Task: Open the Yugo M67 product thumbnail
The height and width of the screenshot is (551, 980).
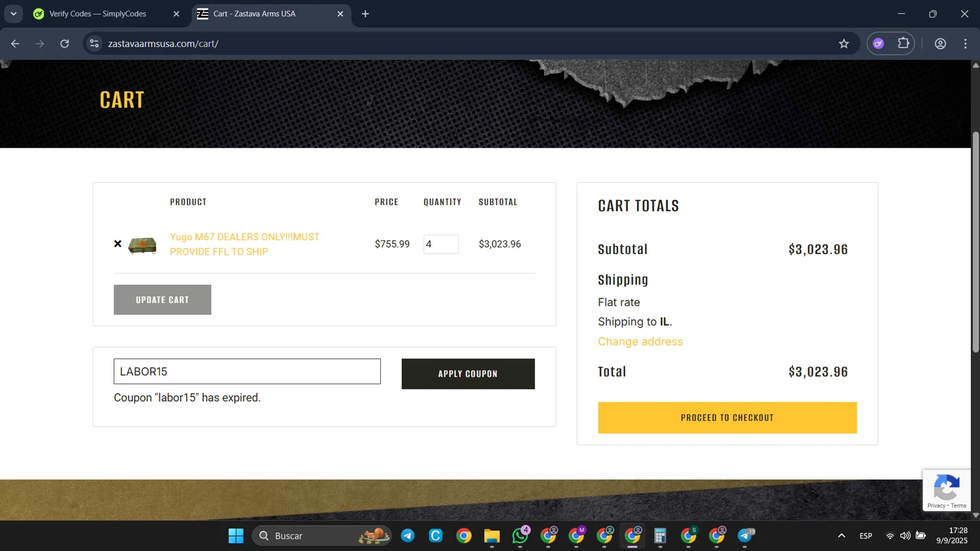Action: click(x=142, y=245)
